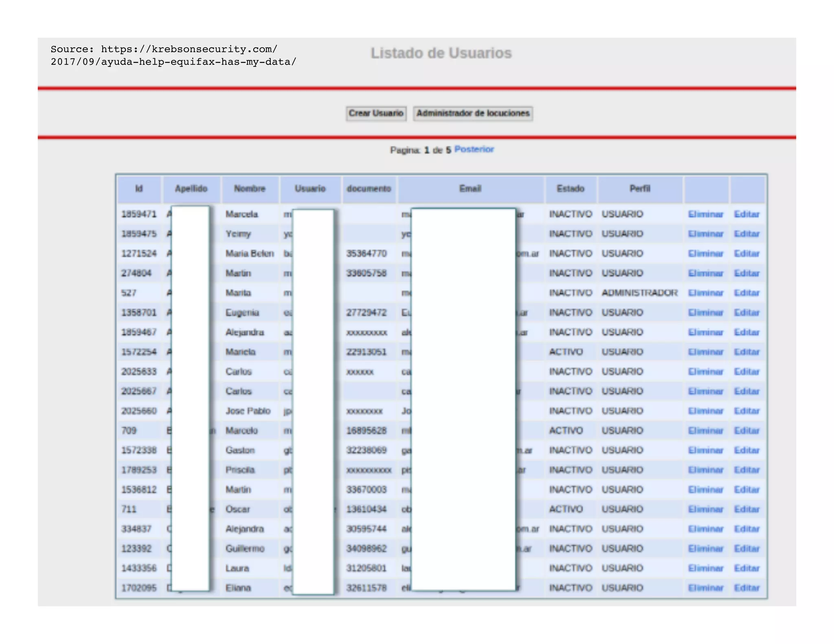Image resolution: width=834 pixels, height=644 pixels.
Task: Delete user Oscar with id 711
Action: (706, 509)
